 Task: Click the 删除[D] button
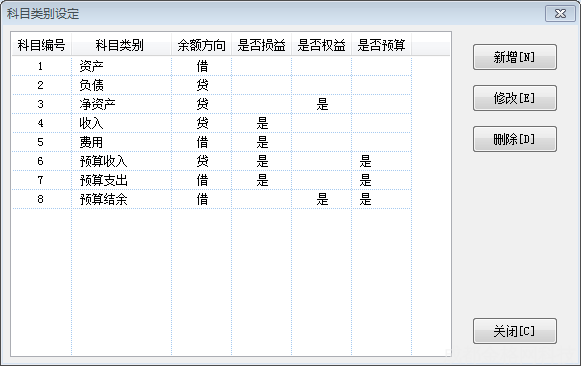[x=514, y=139]
